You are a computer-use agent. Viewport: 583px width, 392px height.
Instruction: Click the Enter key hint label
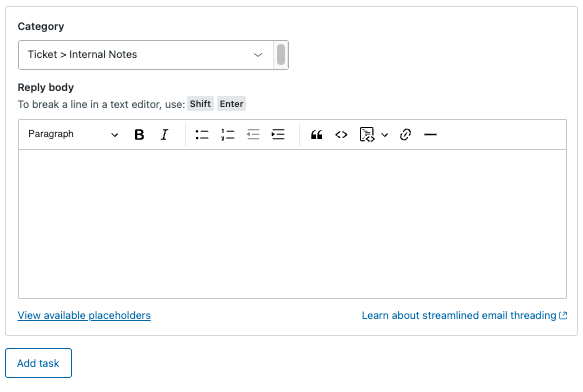click(x=231, y=104)
